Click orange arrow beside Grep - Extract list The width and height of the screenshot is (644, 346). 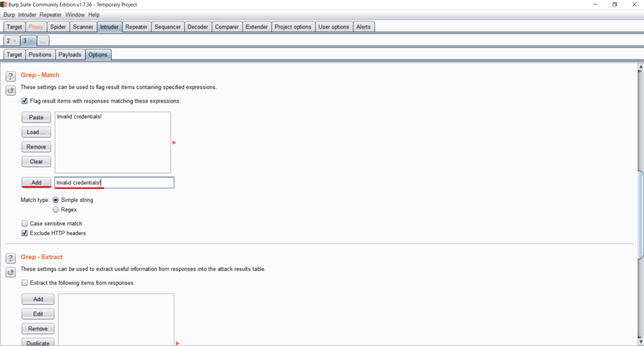coord(177,343)
